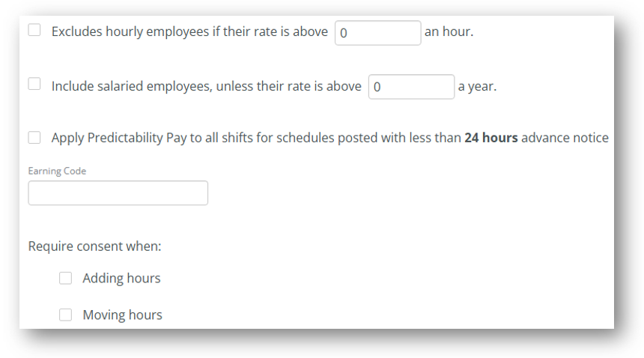Focus the yearly salary limit input field
Image resolution: width=644 pixels, height=358 pixels.
pos(411,87)
